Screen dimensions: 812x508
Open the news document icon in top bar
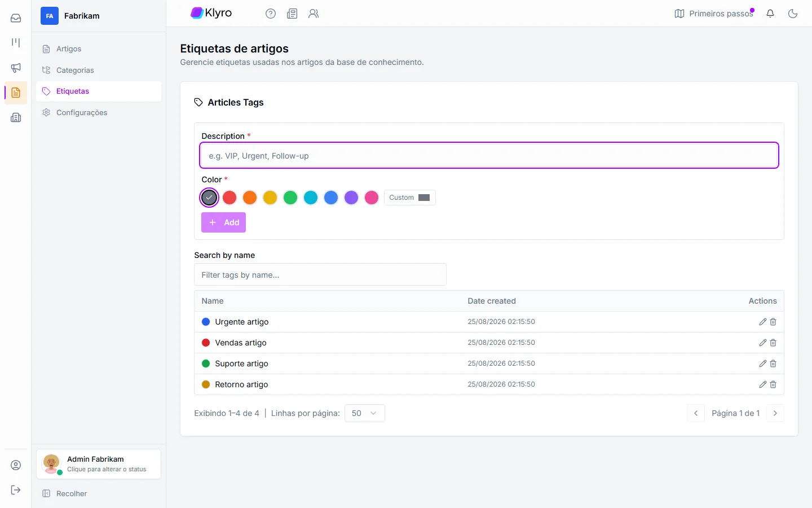(292, 14)
